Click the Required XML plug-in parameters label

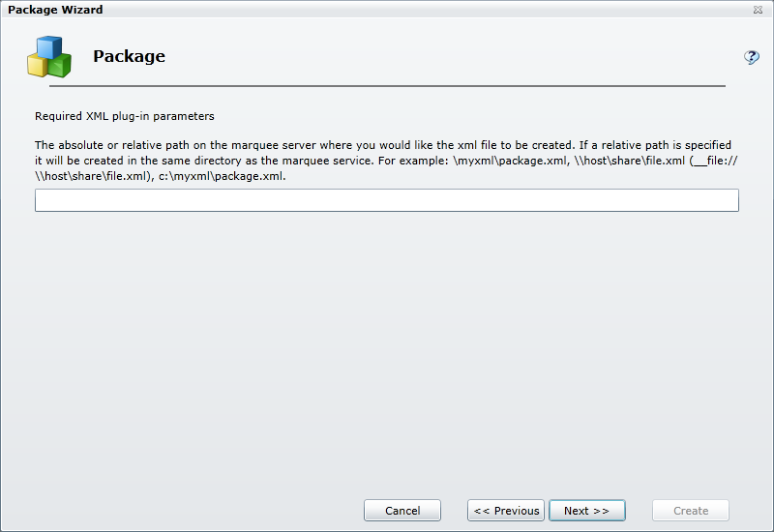point(124,116)
